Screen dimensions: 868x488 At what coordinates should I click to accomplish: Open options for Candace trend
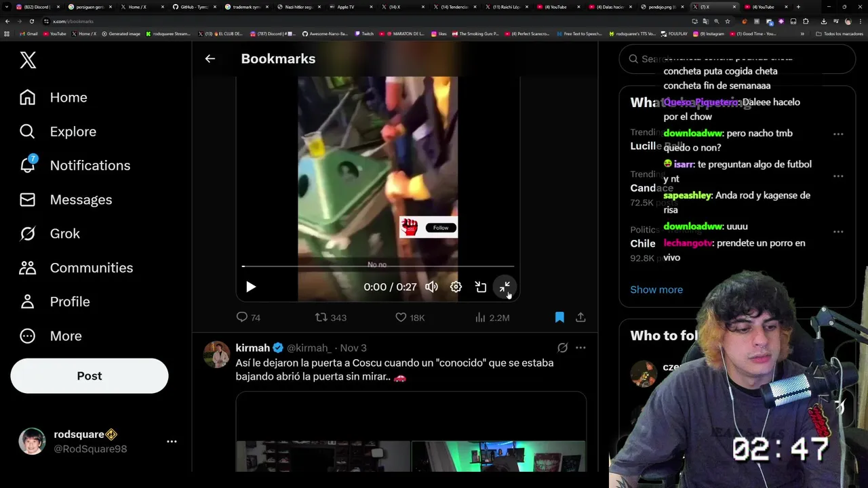838,176
